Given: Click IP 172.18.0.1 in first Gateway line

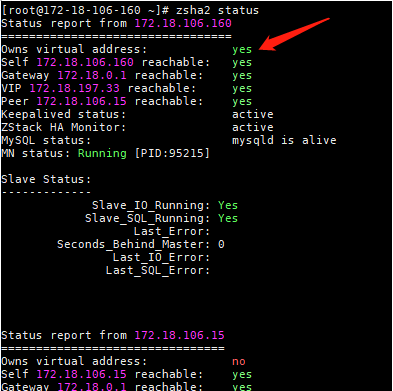Looking at the screenshot, I should [x=92, y=75].
